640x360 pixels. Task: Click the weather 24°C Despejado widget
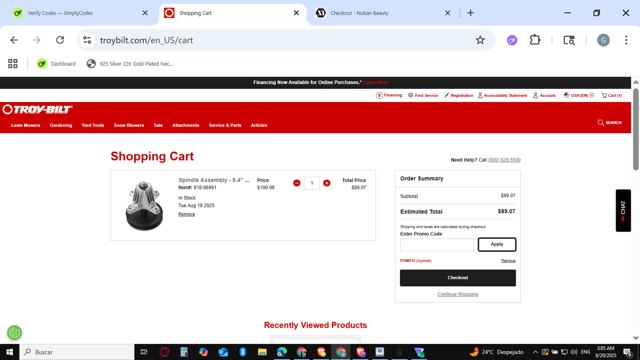[496, 352]
